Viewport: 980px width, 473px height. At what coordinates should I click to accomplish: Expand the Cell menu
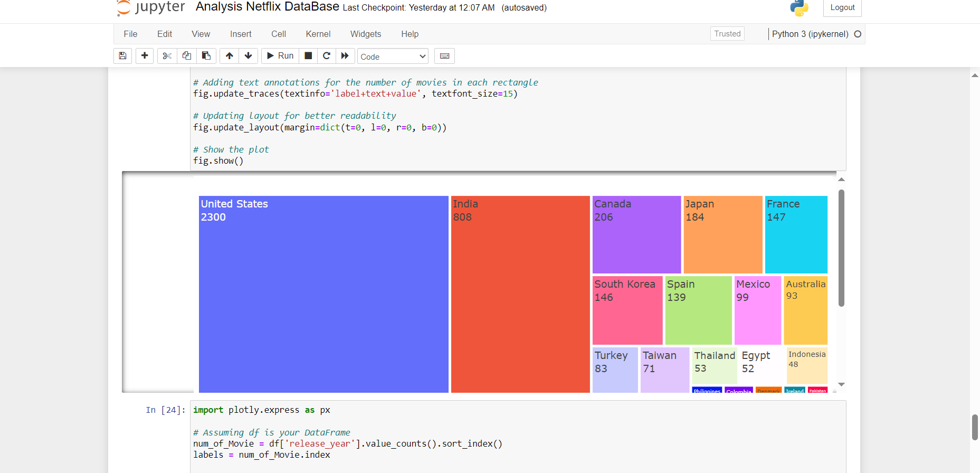(279, 34)
